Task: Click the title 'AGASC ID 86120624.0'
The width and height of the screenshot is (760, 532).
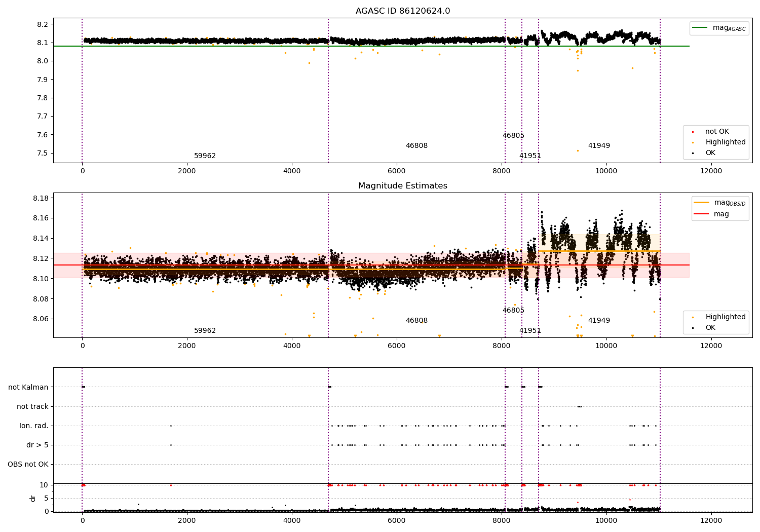Action: (403, 11)
